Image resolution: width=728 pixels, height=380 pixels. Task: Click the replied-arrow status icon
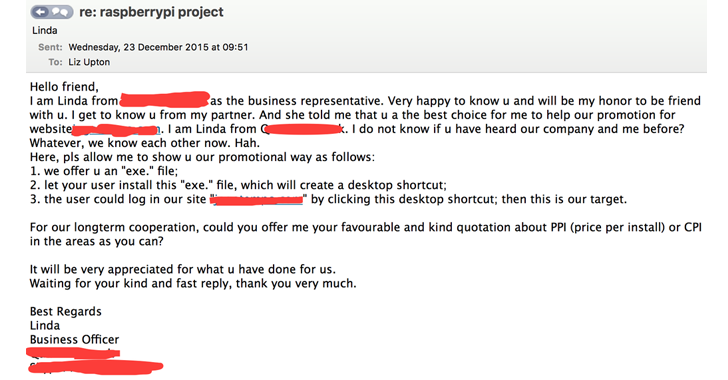point(41,12)
